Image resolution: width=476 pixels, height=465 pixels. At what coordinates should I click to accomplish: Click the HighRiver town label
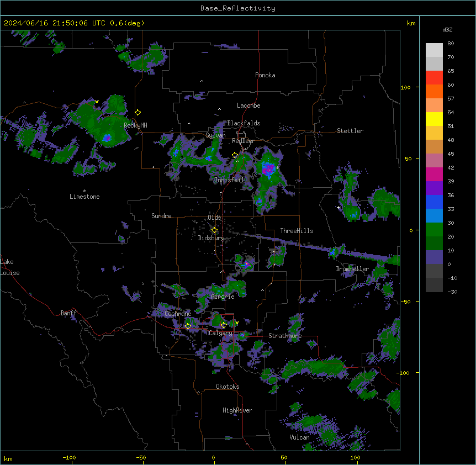[237, 410]
